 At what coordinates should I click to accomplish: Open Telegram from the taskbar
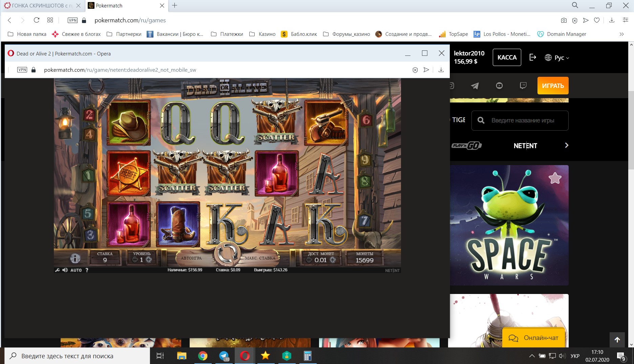point(224,356)
